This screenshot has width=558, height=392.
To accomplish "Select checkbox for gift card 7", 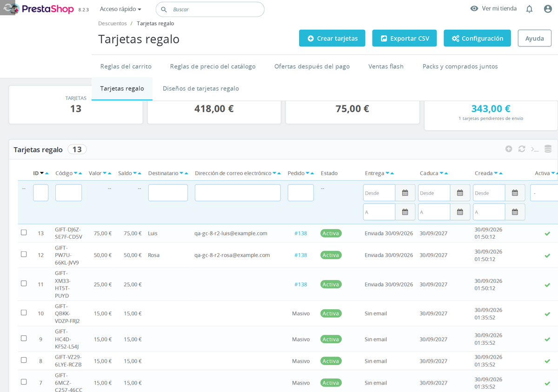I will pyautogui.click(x=24, y=382).
